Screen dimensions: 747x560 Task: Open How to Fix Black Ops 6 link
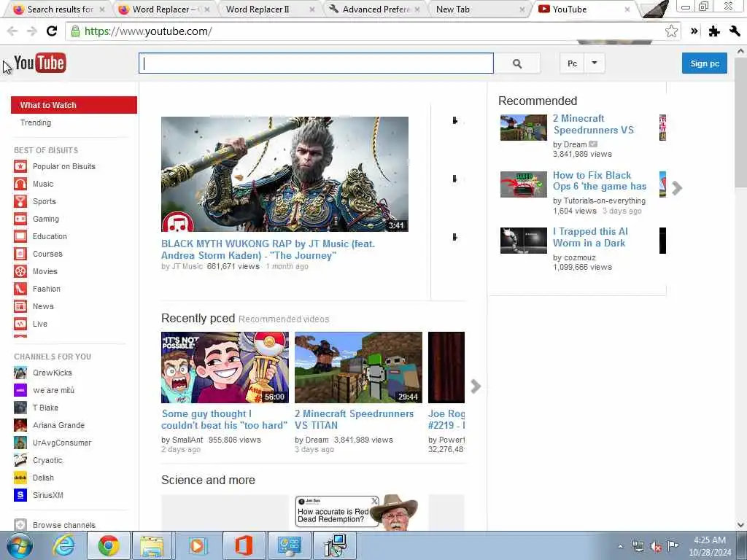point(600,181)
